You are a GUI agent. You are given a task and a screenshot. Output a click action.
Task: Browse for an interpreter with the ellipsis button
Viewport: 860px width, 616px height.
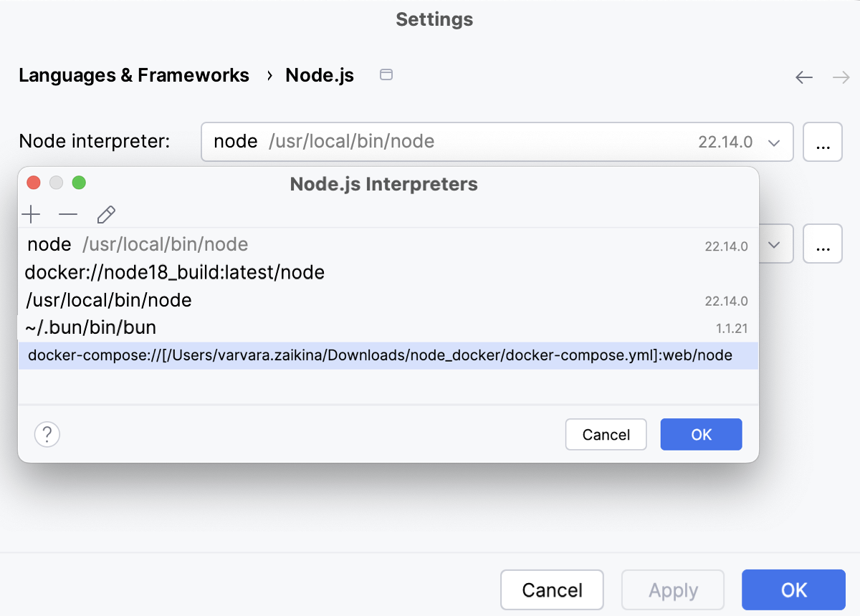pyautogui.click(x=823, y=142)
